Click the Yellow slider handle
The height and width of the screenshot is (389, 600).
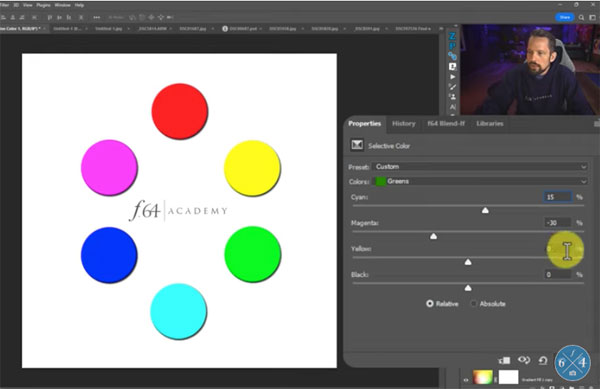(x=468, y=262)
